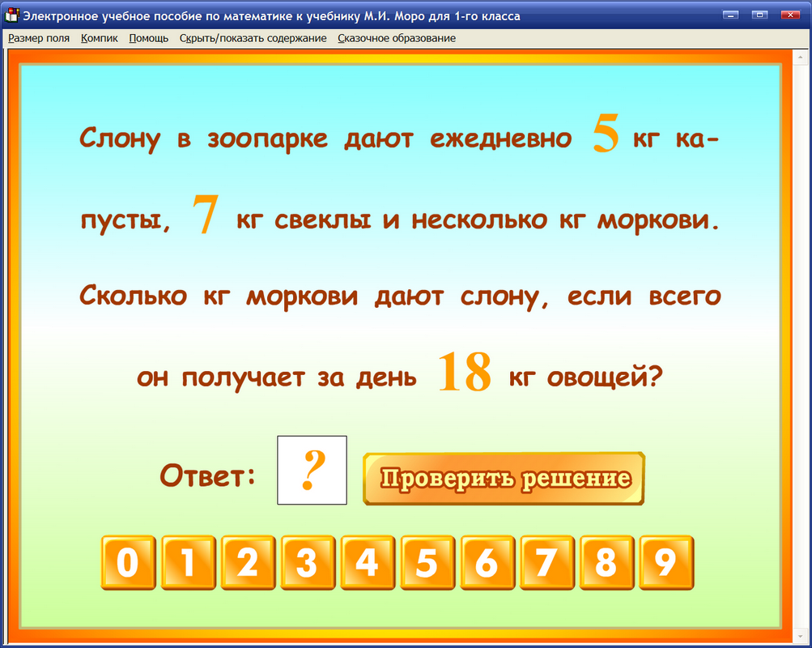Click the answer input box with question mark
The width and height of the screenshot is (812, 648).
pos(312,471)
